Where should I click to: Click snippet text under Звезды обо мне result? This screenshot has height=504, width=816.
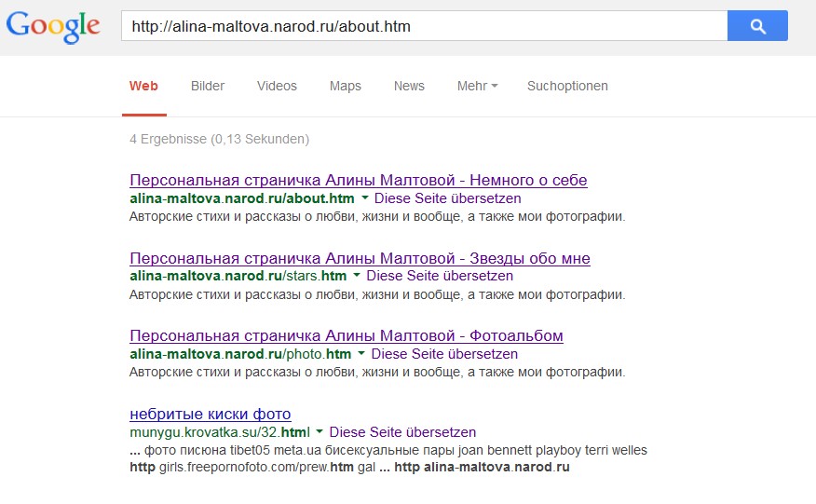[377, 294]
